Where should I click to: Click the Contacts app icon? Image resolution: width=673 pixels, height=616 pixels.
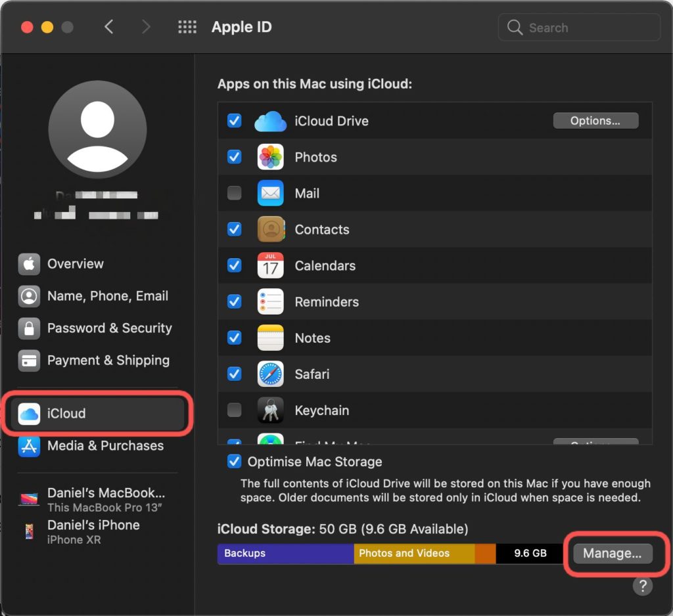270,229
